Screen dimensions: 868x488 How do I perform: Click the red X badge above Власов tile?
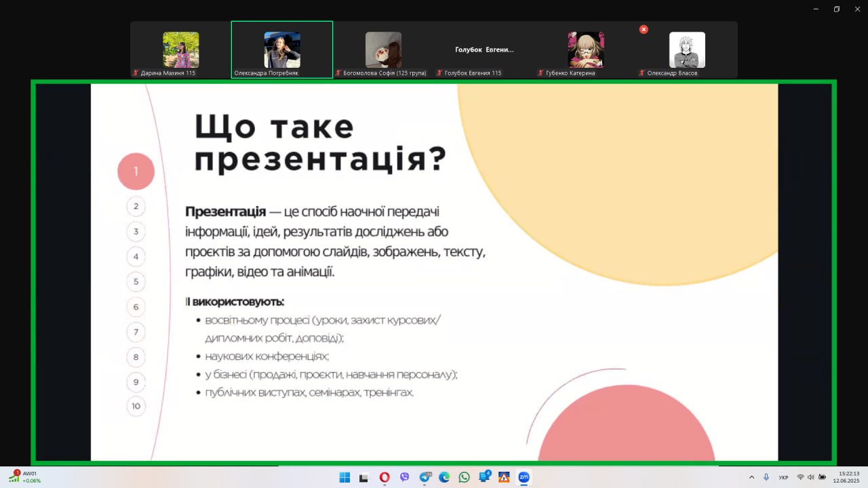pos(644,29)
